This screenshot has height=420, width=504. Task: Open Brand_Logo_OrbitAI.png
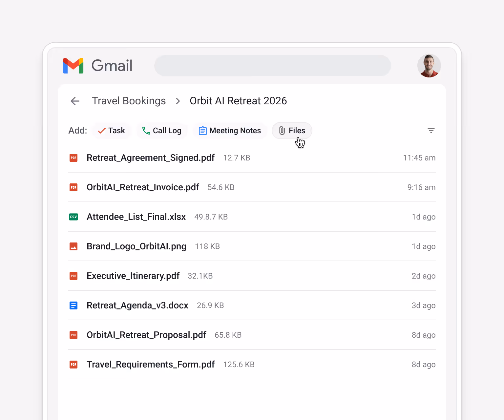(136, 246)
